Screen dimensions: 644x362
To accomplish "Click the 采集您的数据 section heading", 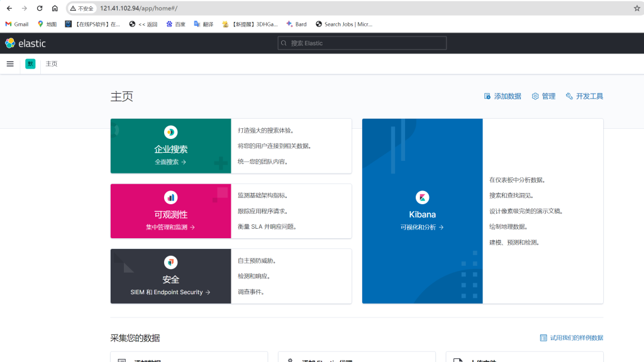I will [135, 338].
